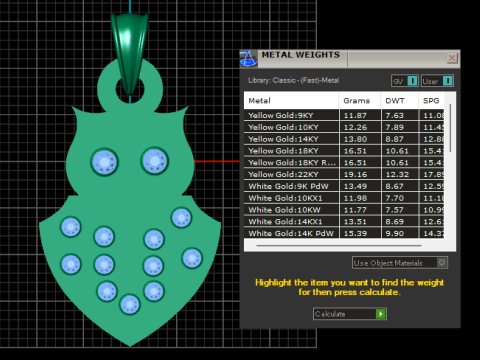Click the 7.63 DWT cell
Screen dimensions: 480x360
(x=400, y=115)
